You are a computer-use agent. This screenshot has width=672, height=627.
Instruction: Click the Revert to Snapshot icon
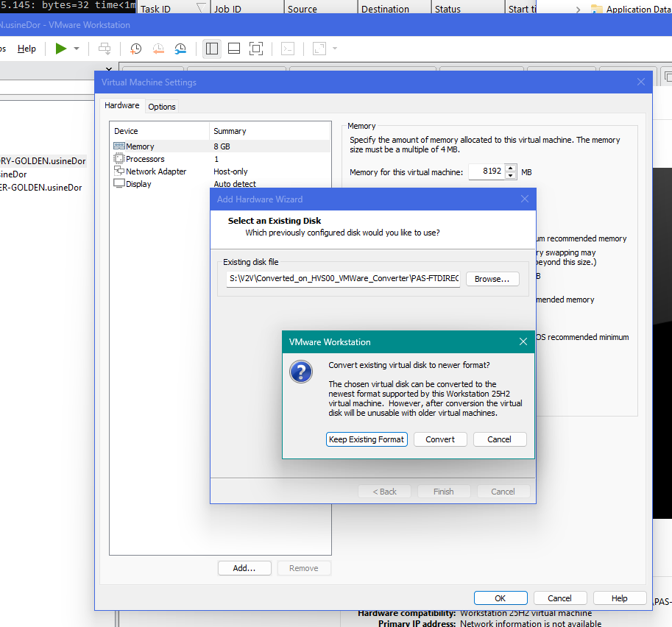[x=158, y=49]
